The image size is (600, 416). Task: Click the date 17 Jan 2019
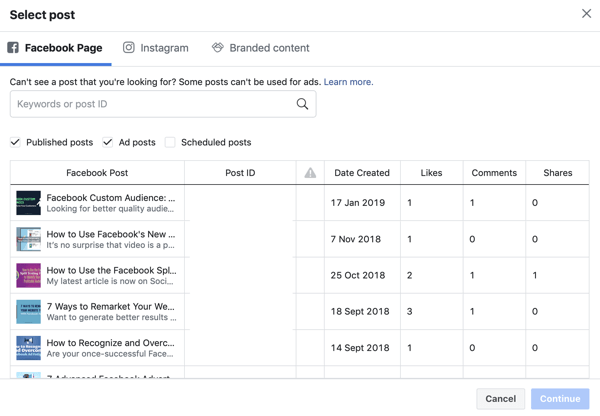[358, 203]
